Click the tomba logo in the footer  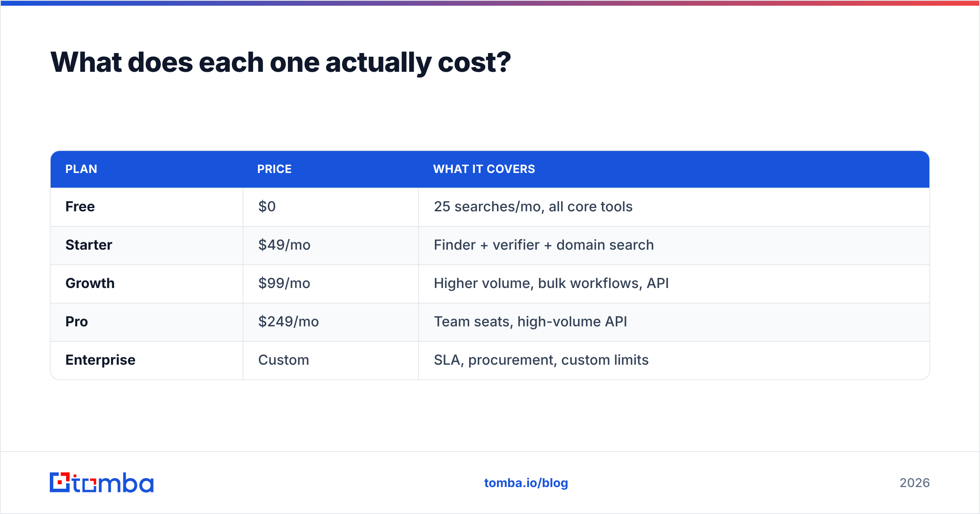click(x=102, y=483)
